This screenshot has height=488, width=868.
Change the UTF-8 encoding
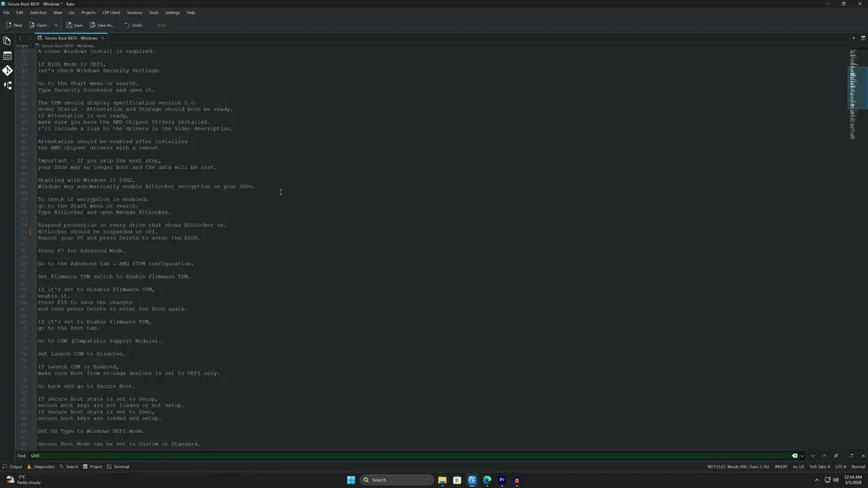[841, 466]
